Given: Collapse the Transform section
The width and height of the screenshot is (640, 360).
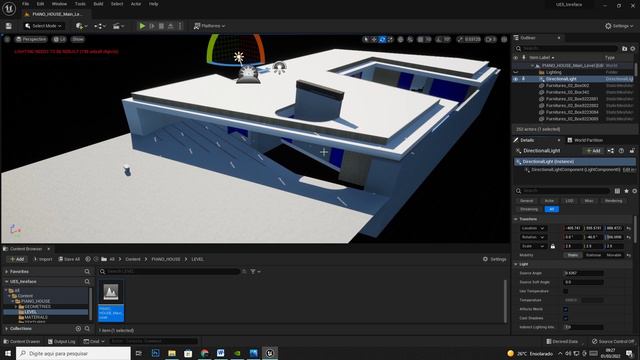Looking at the screenshot, I should pos(516,219).
